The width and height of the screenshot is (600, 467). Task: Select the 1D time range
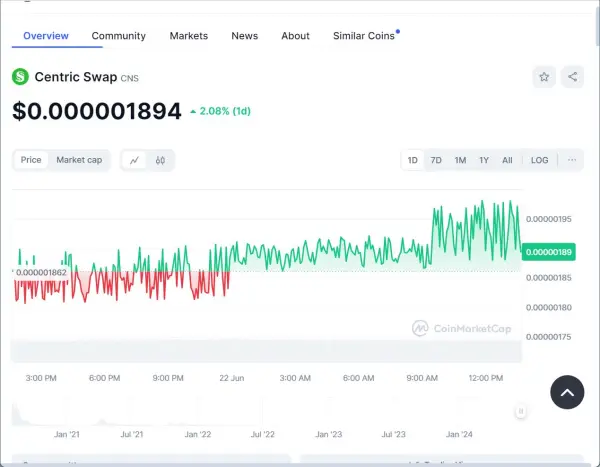(x=412, y=160)
